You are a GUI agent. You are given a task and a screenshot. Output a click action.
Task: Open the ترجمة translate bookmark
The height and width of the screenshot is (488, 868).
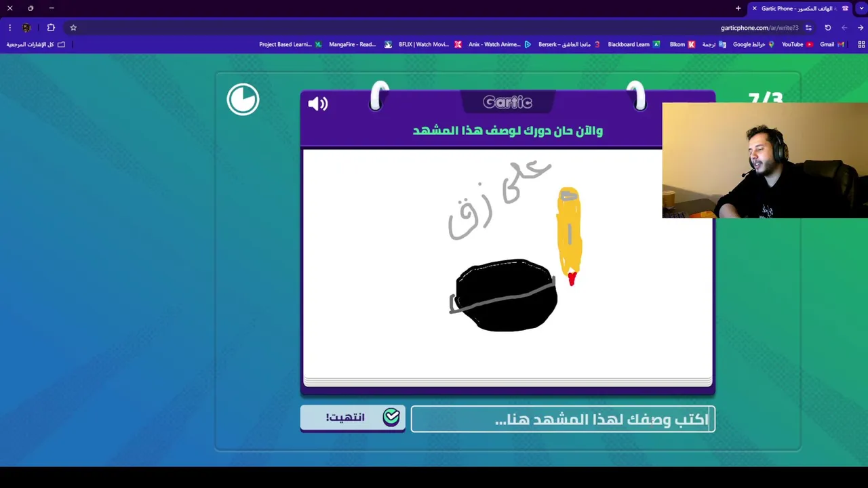pos(713,45)
